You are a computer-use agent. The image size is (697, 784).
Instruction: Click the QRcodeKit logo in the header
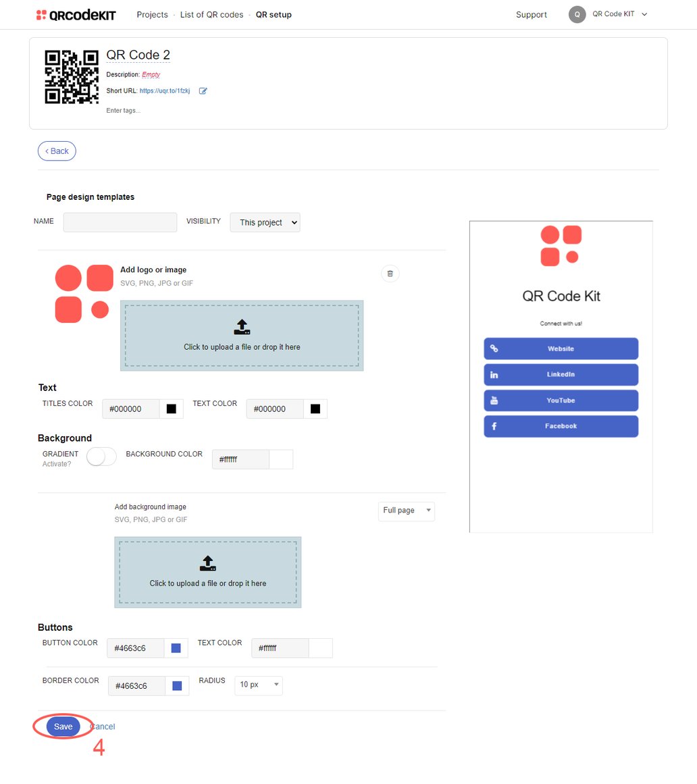[74, 14]
